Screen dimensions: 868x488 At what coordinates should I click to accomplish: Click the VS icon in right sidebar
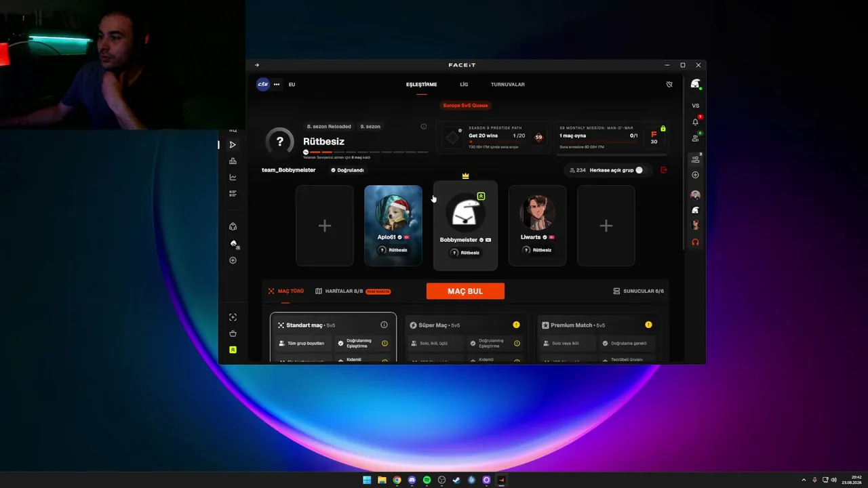(695, 106)
